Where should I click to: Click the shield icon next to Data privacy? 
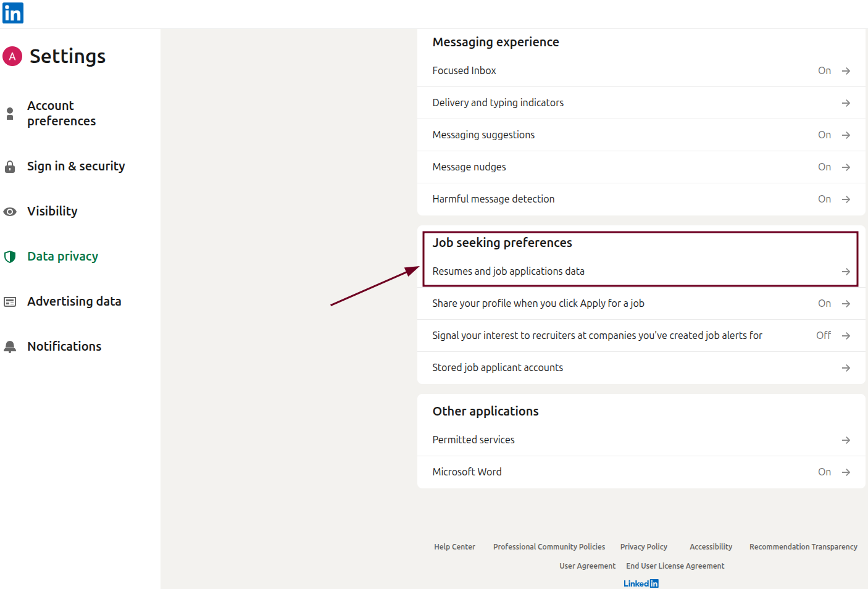pos(10,256)
